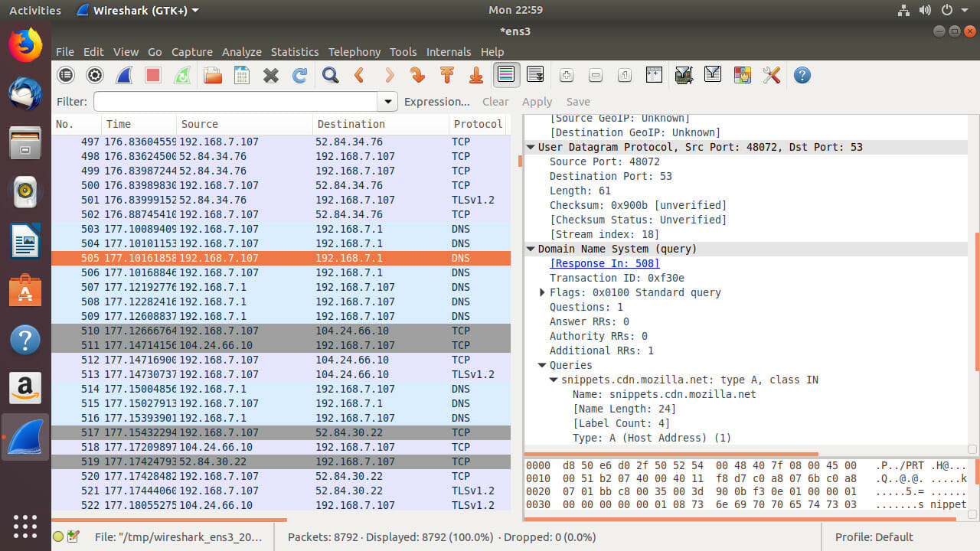Zoom out the packet text
The image size is (980, 551).
[x=595, y=75]
